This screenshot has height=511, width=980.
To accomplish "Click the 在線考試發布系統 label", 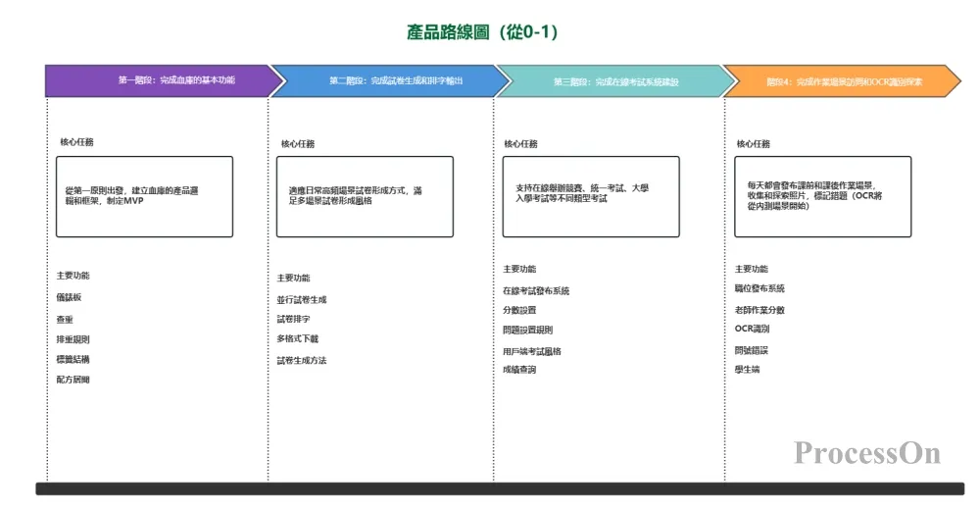I will (535, 291).
